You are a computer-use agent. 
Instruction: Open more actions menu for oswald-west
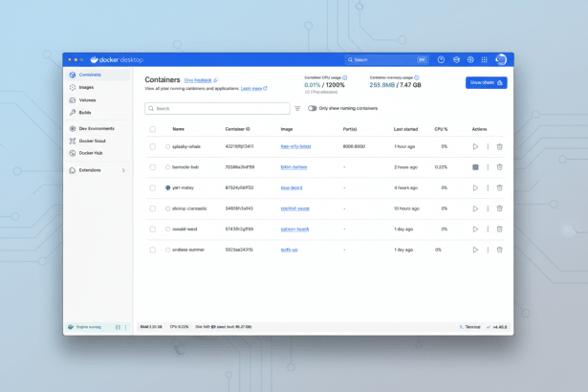click(488, 229)
